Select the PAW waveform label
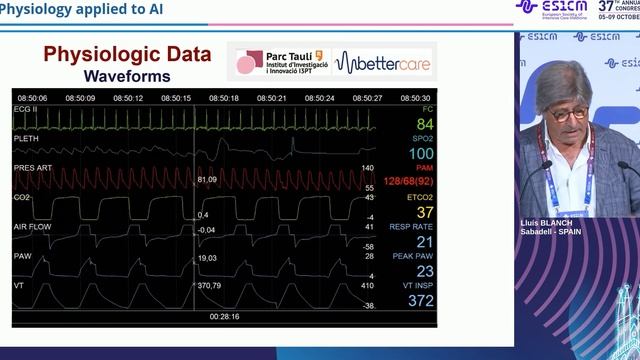The image size is (640, 360). [22, 256]
